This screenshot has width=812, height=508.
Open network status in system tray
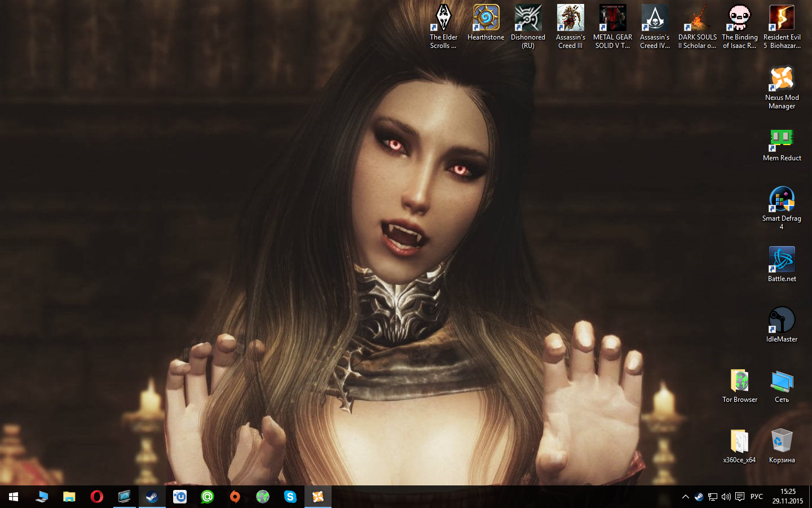point(713,497)
